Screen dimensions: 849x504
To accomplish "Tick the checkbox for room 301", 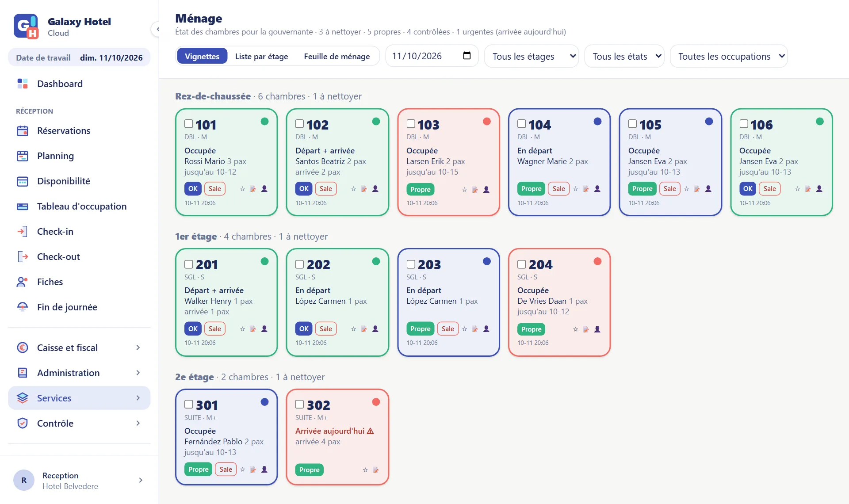I will [189, 404].
